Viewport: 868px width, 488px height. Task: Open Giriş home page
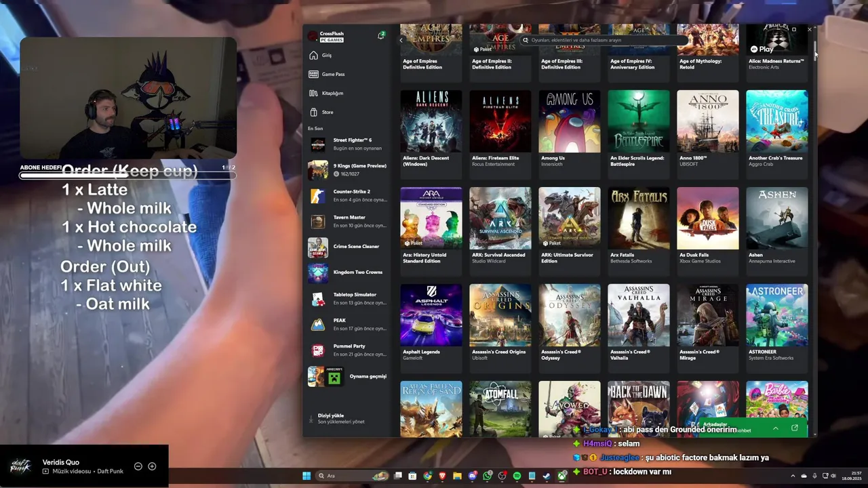(348, 55)
